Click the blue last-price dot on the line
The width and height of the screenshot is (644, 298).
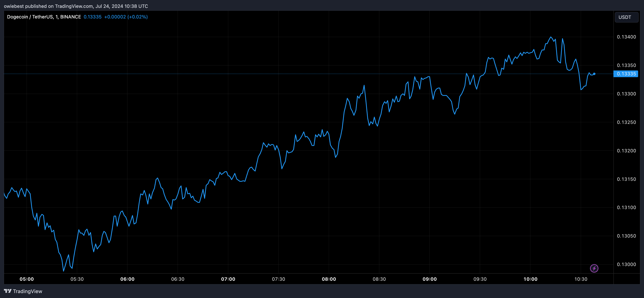594,74
